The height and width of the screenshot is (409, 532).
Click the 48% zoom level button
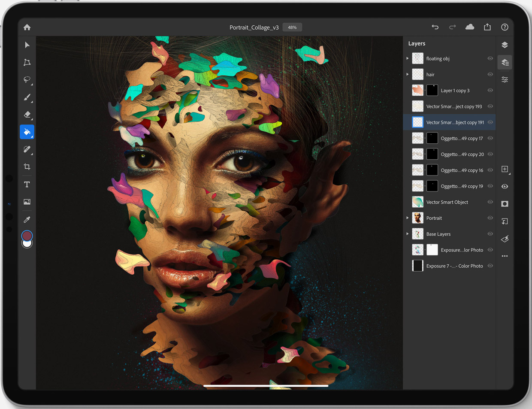coord(292,27)
